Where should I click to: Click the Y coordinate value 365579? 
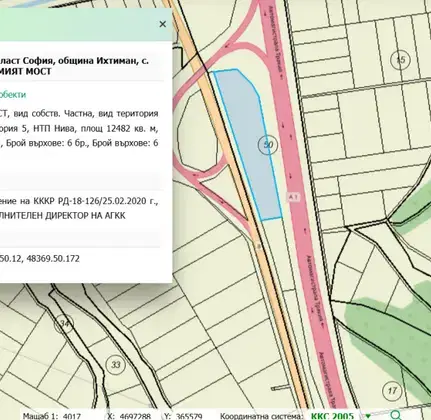pos(189,416)
